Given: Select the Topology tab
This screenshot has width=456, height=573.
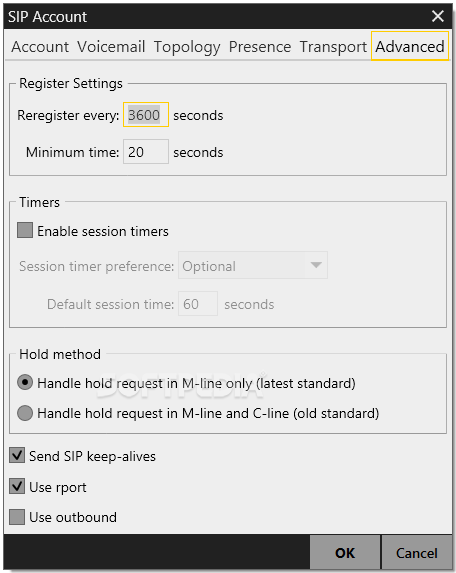Looking at the screenshot, I should (x=187, y=47).
